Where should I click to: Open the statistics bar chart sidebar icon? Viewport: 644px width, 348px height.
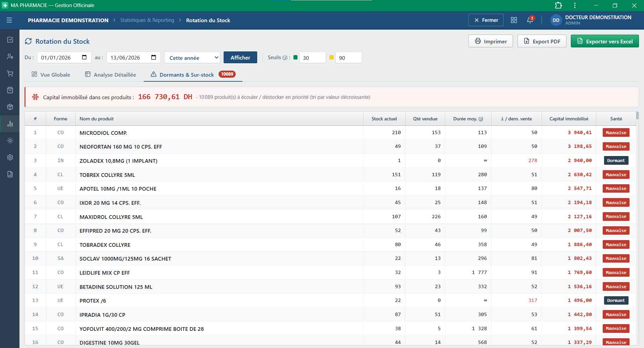10,124
